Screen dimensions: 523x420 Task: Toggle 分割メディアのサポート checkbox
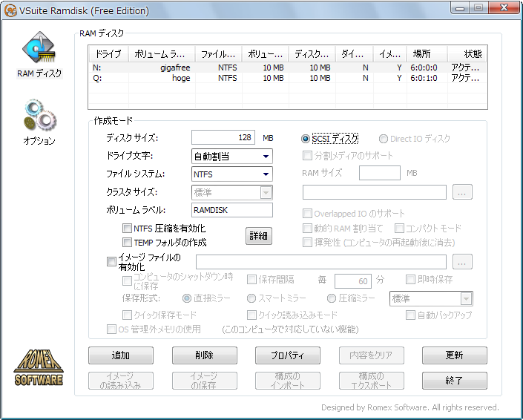[307, 155]
